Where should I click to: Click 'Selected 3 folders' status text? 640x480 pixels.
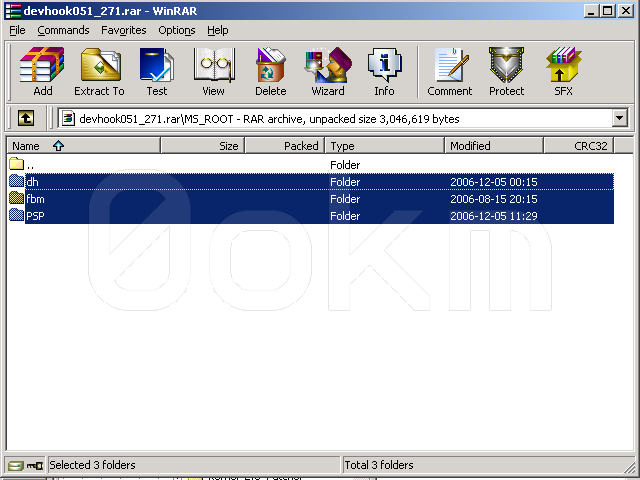click(x=92, y=465)
